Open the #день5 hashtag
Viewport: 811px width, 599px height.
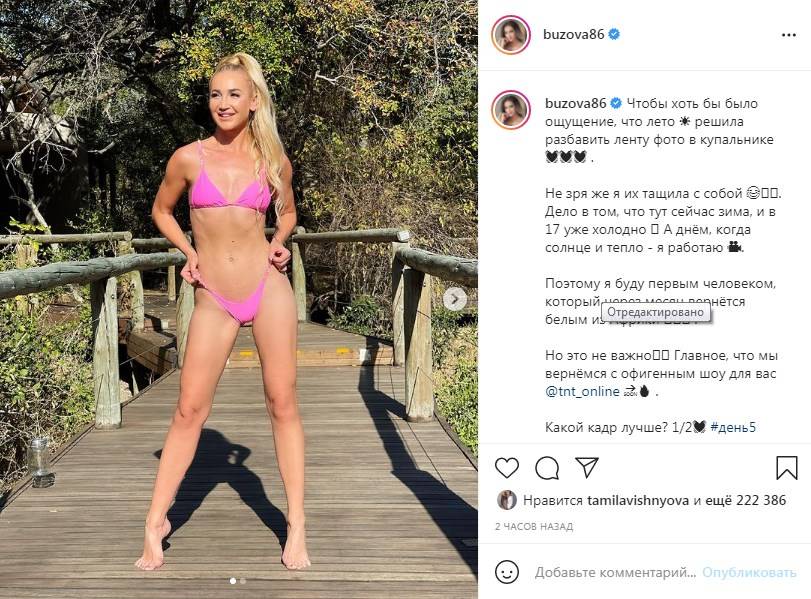pos(733,427)
